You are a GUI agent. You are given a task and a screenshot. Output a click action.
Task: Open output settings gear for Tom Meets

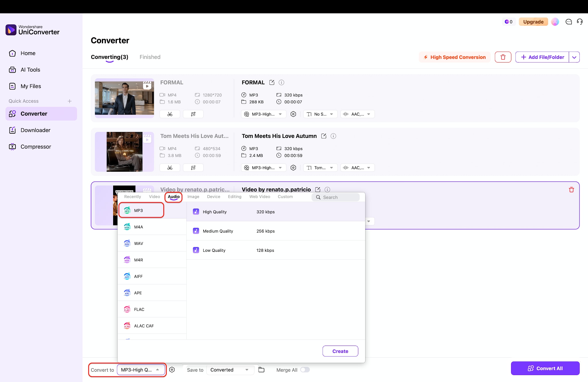[293, 168]
